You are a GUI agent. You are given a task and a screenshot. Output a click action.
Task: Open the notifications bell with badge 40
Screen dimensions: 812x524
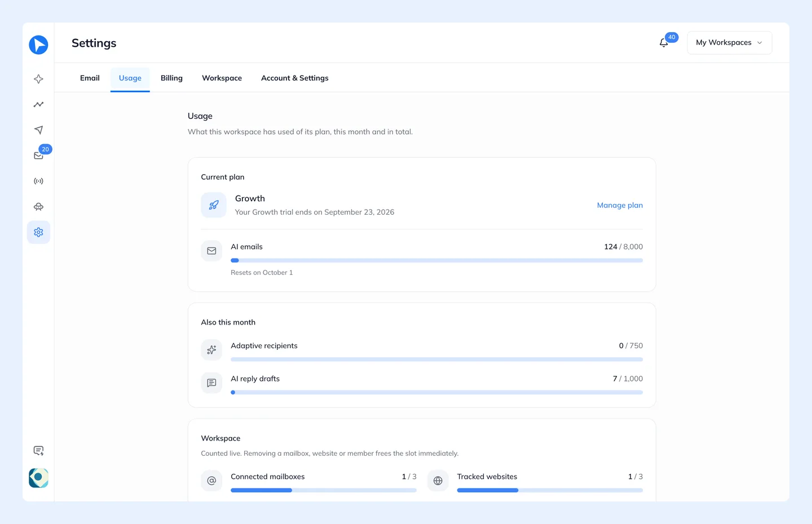click(x=664, y=43)
